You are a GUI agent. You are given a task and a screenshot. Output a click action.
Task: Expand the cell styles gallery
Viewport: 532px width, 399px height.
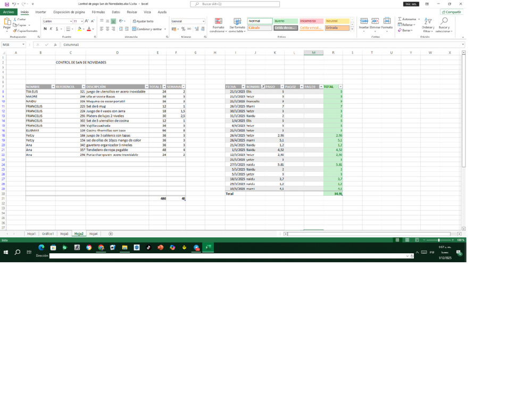(352, 29)
